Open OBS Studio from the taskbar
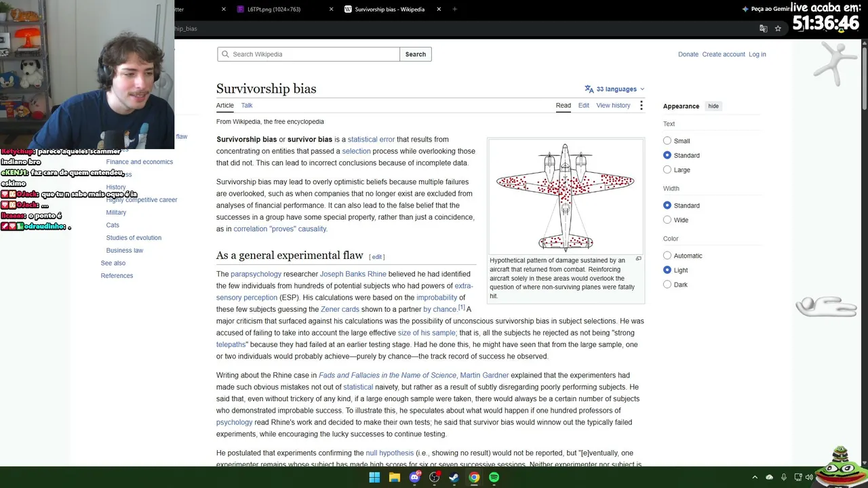 [434, 477]
